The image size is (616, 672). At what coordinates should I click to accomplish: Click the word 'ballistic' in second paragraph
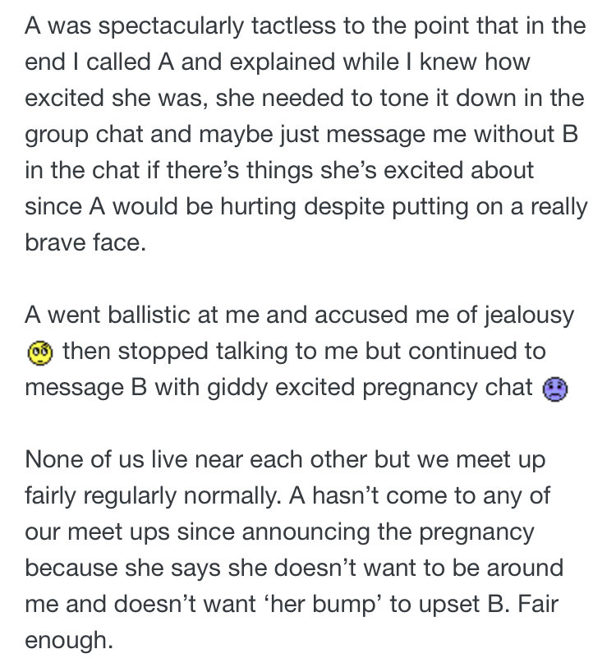coord(149,315)
